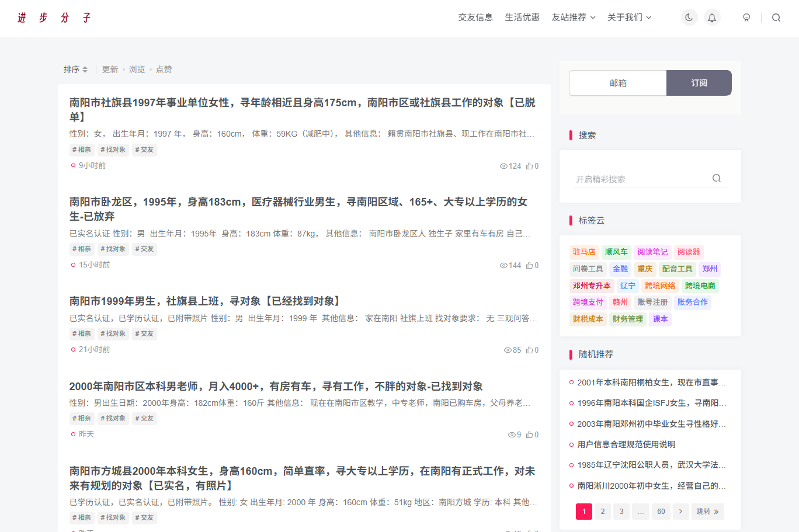Select the 点赞 sorting option
Image resolution: width=799 pixels, height=532 pixels.
[x=163, y=69]
